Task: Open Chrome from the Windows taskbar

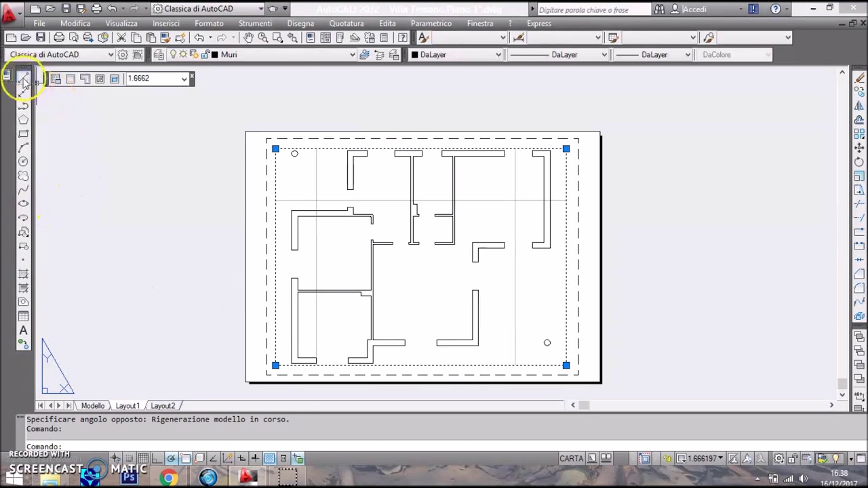Action: 168,478
